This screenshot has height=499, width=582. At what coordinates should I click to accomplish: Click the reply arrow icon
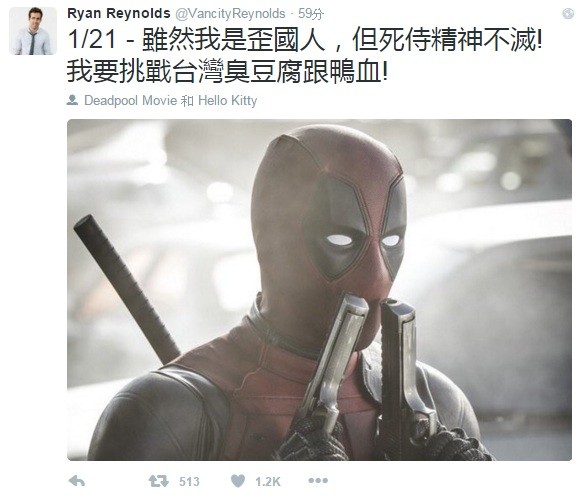pyautogui.click(x=77, y=481)
